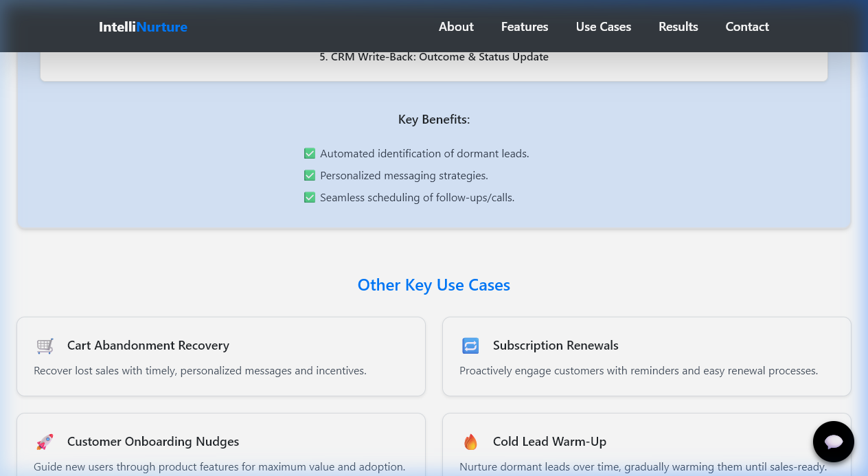Click the rocket icon for Onboarding Nudges
This screenshot has height=476, width=868.
(45, 442)
